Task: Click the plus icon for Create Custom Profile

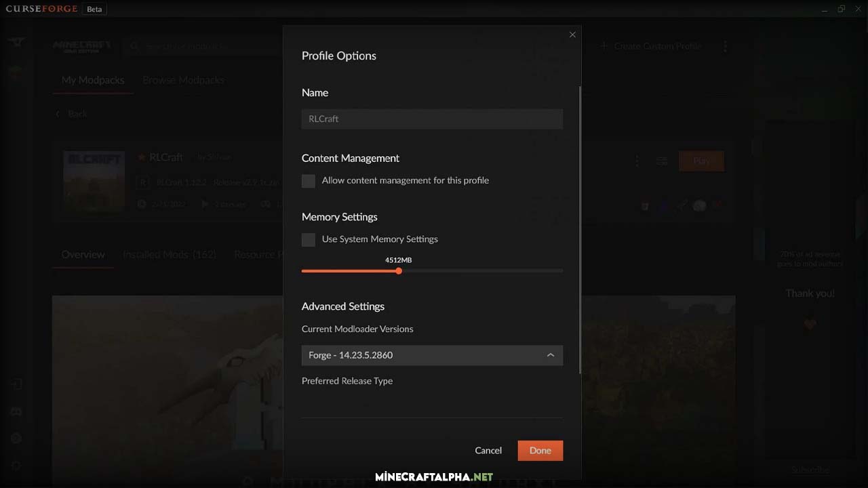Action: coord(604,46)
